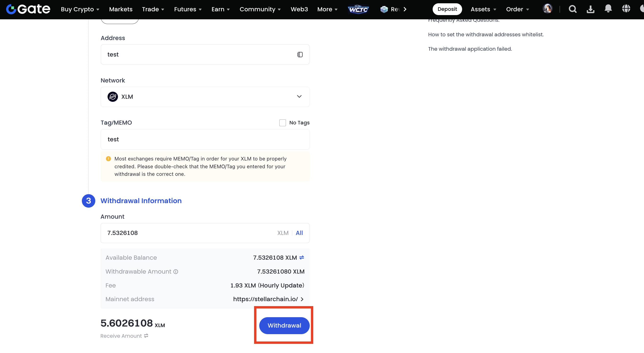Check the No Tags checkbox
Image resolution: width=644 pixels, height=353 pixels.
pyautogui.click(x=283, y=123)
